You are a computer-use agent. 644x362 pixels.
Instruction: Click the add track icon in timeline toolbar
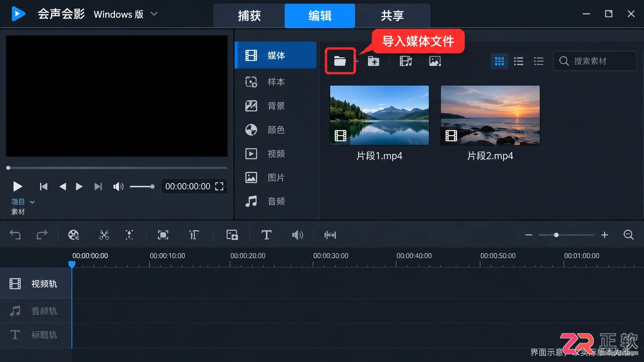click(x=232, y=235)
